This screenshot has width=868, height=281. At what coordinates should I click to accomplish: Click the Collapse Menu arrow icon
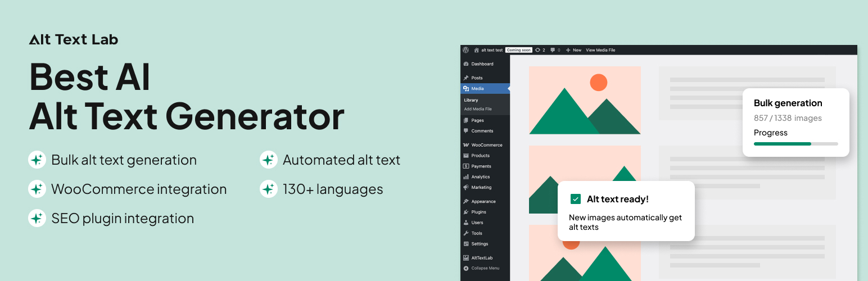[x=466, y=269]
